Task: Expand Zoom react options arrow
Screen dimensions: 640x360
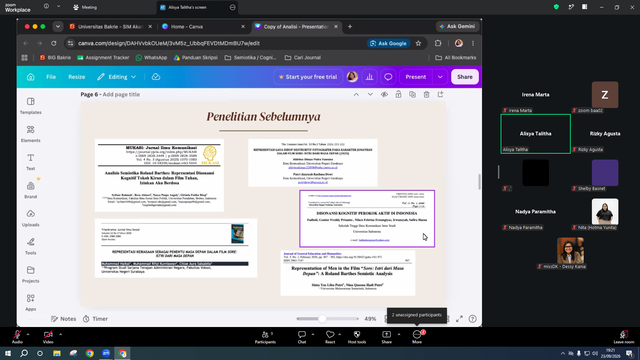Action: coord(340,334)
